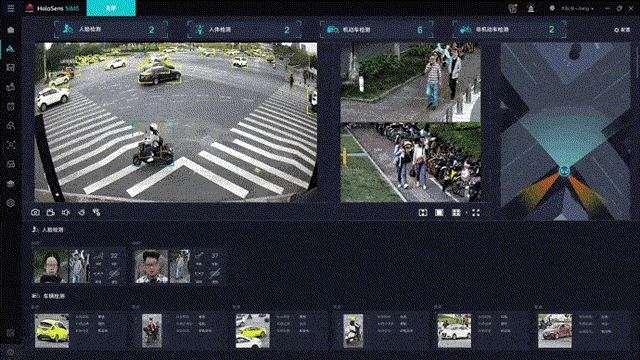Open the alarm bell notification icon

tap(531, 8)
